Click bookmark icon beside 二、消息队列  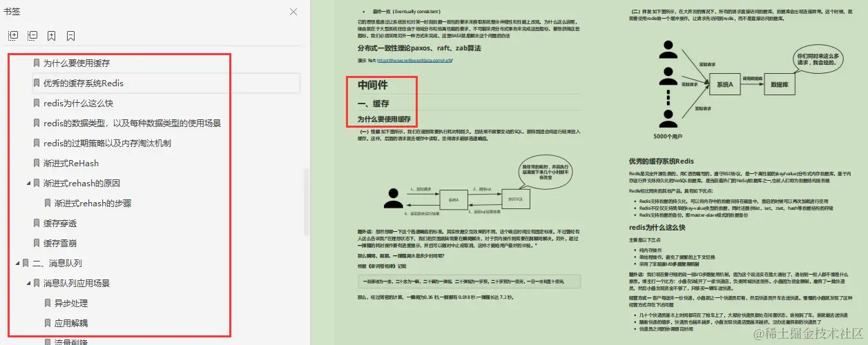26,263
